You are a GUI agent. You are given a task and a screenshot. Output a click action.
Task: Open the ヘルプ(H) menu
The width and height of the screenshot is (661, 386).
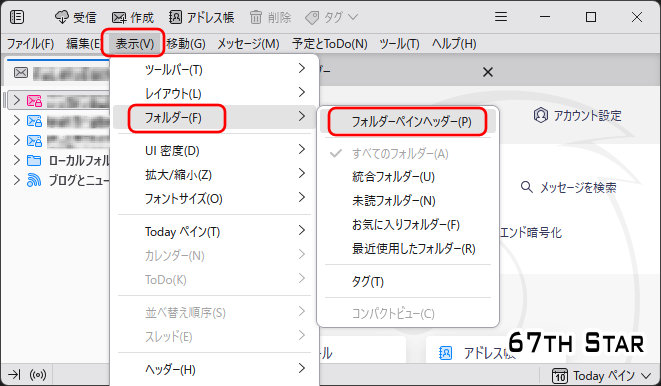click(454, 44)
